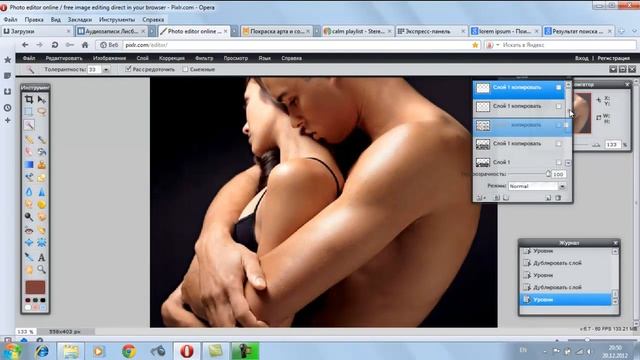Enable the Смежные checkbox
The height and width of the screenshot is (360, 640).
185,69
